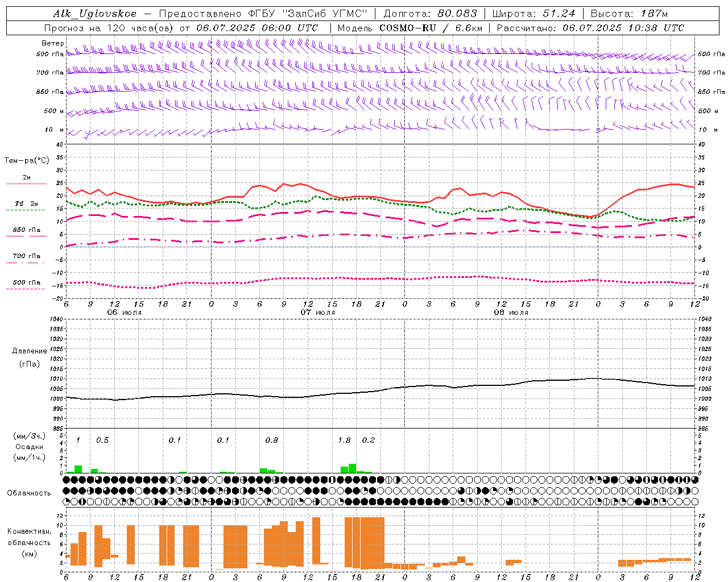
Task: Click the 'Ветер' wind panel label
Action: (x=53, y=43)
